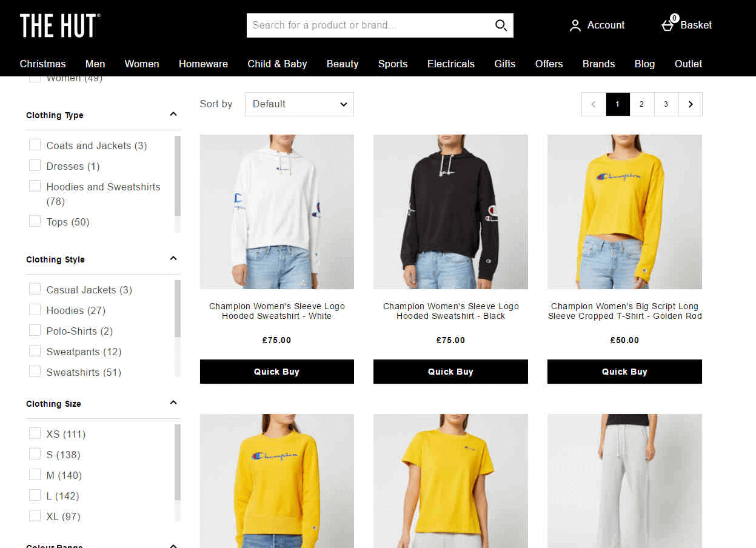Select size XS checkbox
The height and width of the screenshot is (548, 756).
pyautogui.click(x=35, y=433)
